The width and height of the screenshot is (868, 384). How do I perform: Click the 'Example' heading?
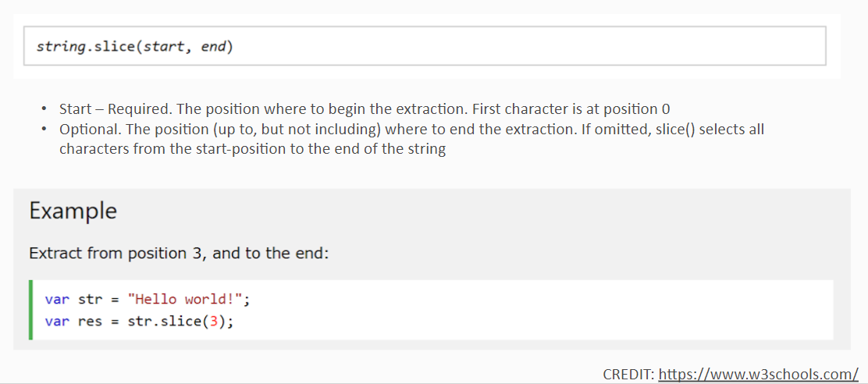pyautogui.click(x=73, y=212)
